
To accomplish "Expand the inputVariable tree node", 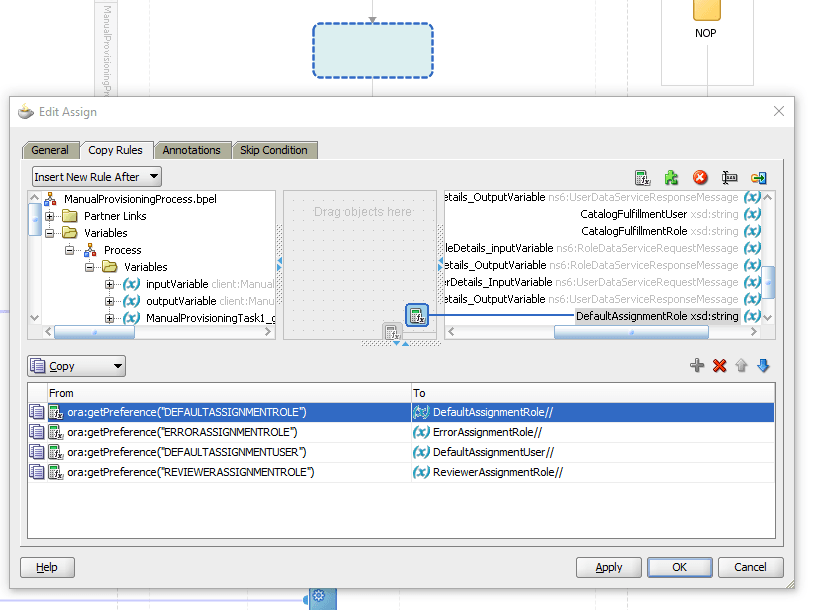I will pos(110,284).
